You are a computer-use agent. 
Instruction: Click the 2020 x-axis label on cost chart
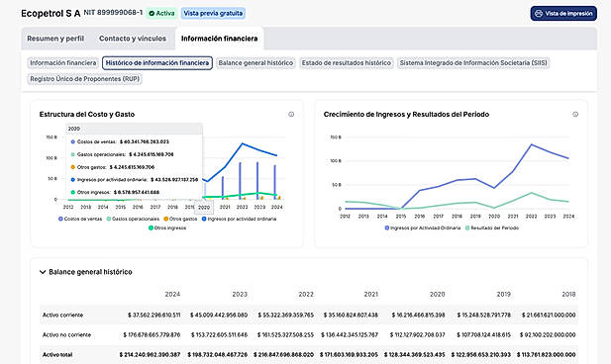point(204,208)
